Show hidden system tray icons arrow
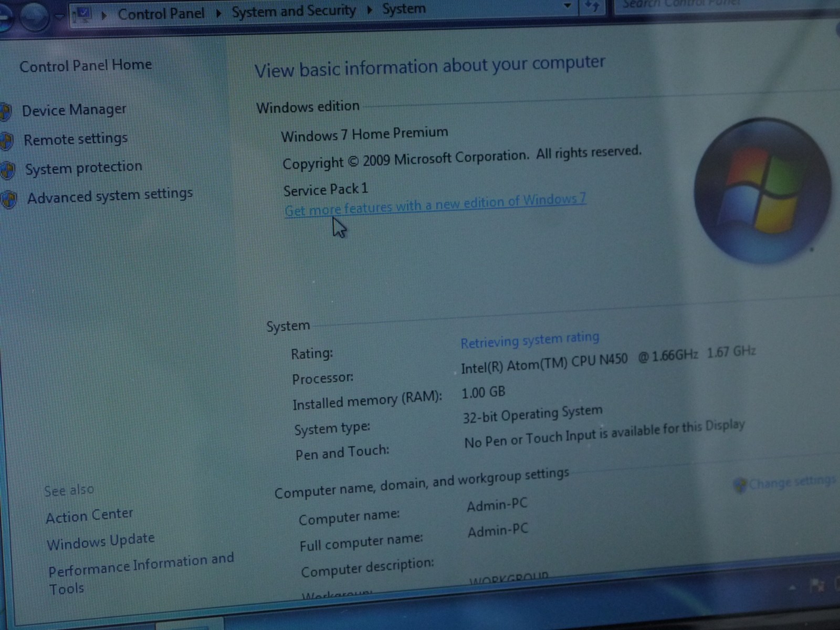 pyautogui.click(x=792, y=587)
